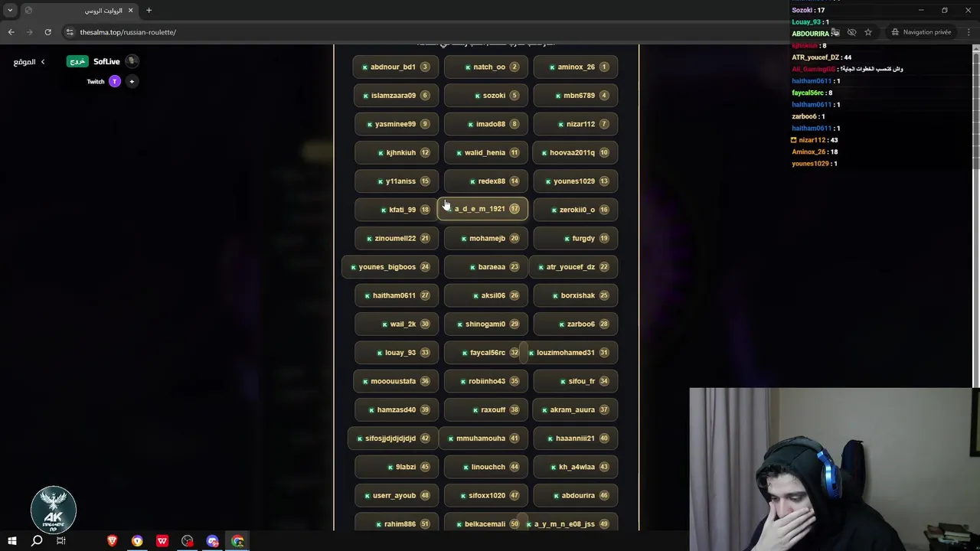980x551 pixels.
Task: Click Aminox_26 chat entry showing 18
Action: click(x=815, y=152)
